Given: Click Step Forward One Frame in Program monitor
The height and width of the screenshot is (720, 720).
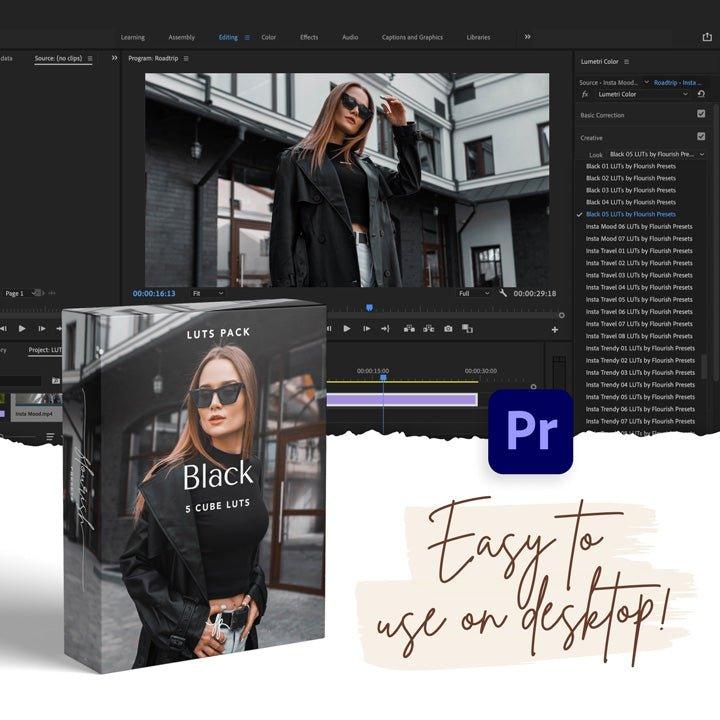Looking at the screenshot, I should [366, 328].
